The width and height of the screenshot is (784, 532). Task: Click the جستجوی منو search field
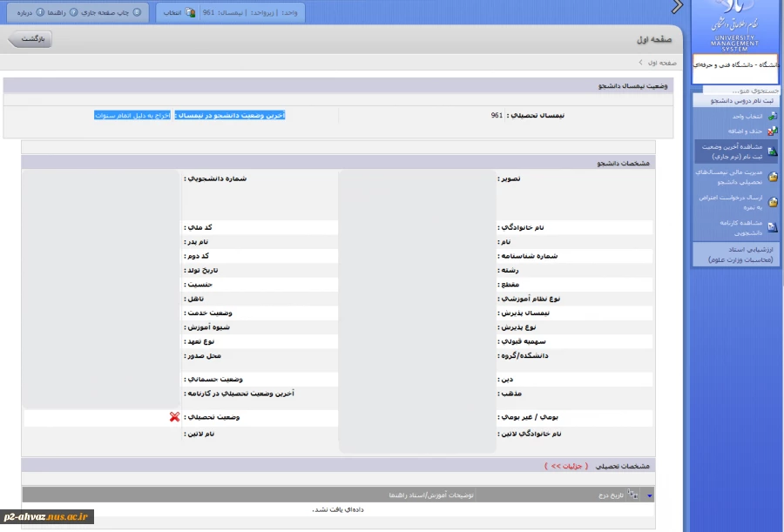(x=736, y=91)
